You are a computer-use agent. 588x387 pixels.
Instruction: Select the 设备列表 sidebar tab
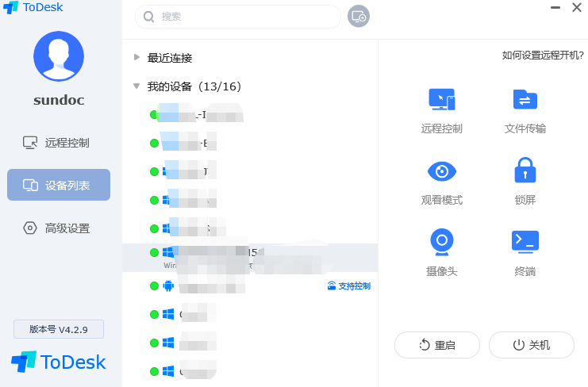pos(59,185)
